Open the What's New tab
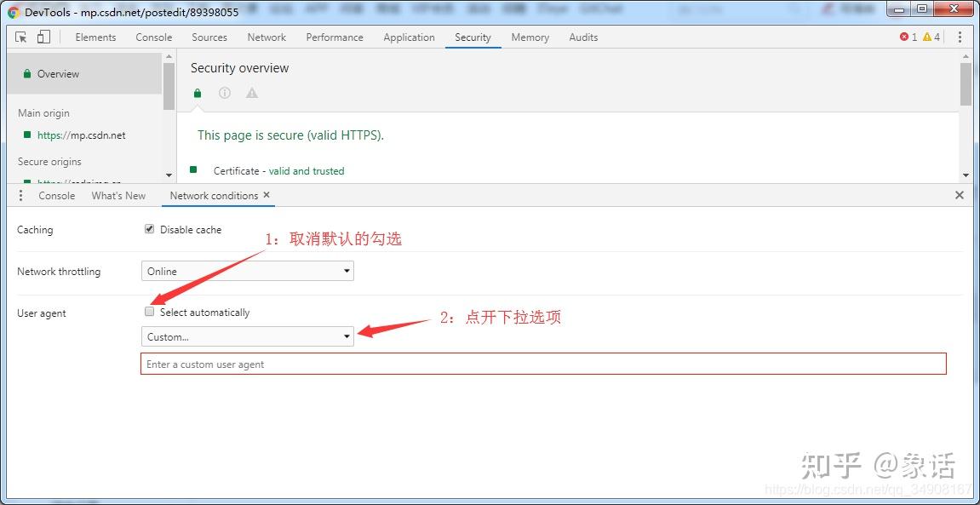Viewport: 980px width, 505px height. point(118,196)
